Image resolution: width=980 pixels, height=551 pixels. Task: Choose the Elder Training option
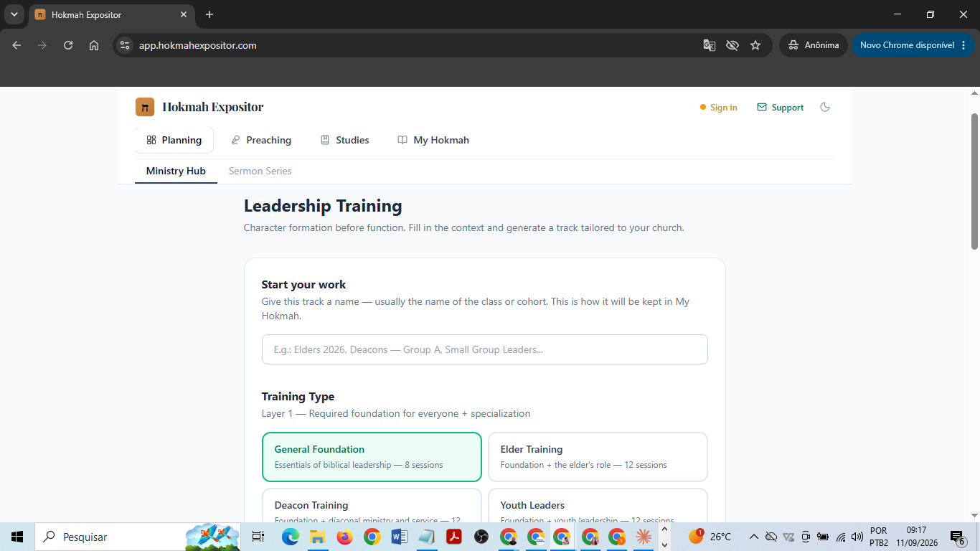click(598, 456)
